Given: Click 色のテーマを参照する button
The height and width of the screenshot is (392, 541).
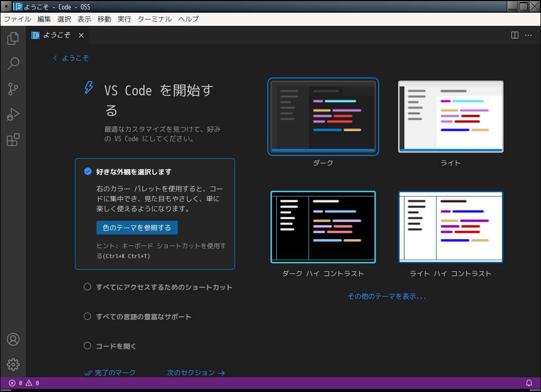Looking at the screenshot, I should pos(137,228).
